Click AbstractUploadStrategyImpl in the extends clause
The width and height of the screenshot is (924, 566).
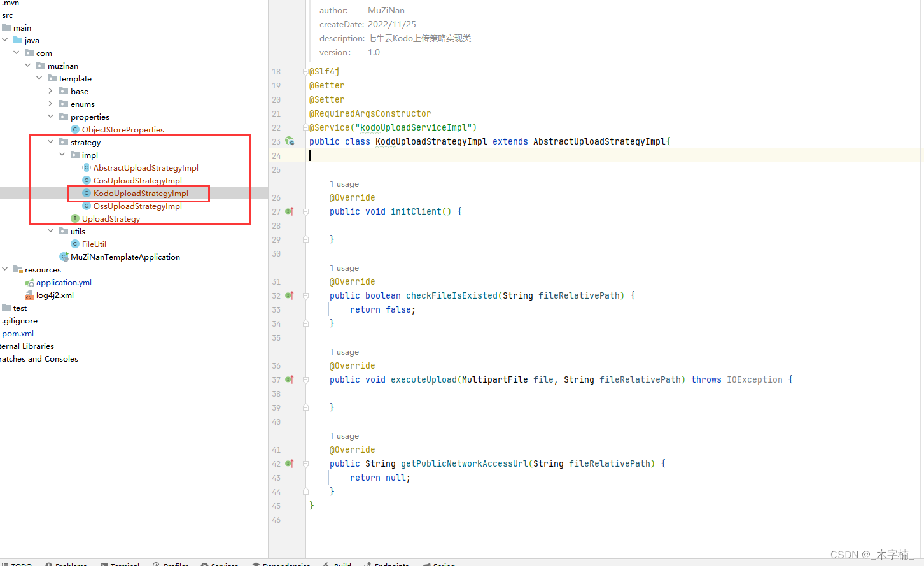pos(599,141)
